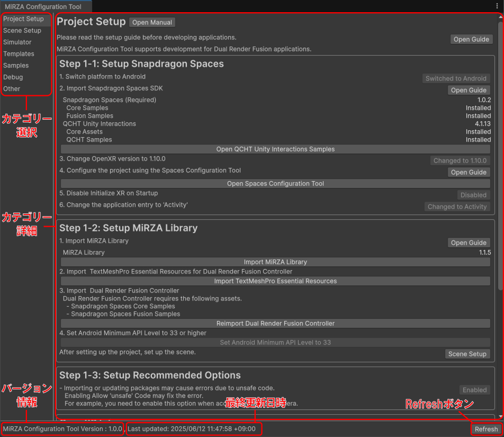504x437 pixels.
Task: Click the MiRZA Library version row
Action: (277, 253)
